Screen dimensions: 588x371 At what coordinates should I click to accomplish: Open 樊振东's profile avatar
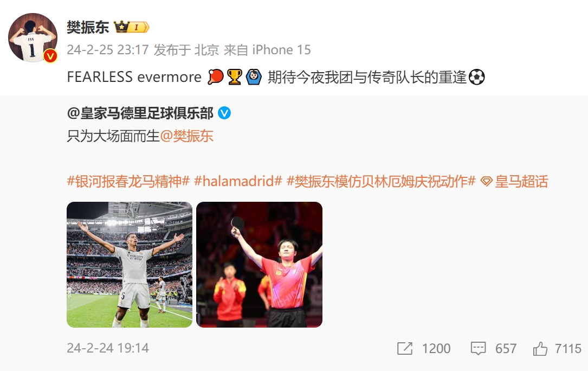[33, 37]
